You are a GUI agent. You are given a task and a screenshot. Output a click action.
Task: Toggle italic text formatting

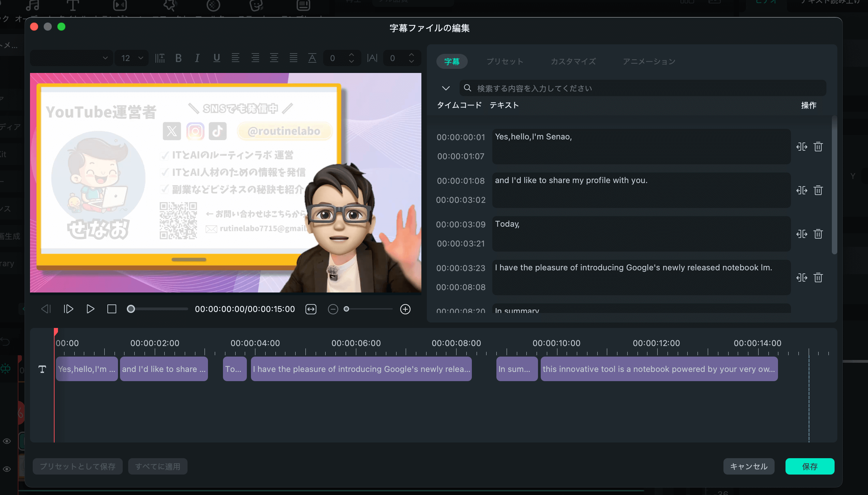[x=197, y=58]
